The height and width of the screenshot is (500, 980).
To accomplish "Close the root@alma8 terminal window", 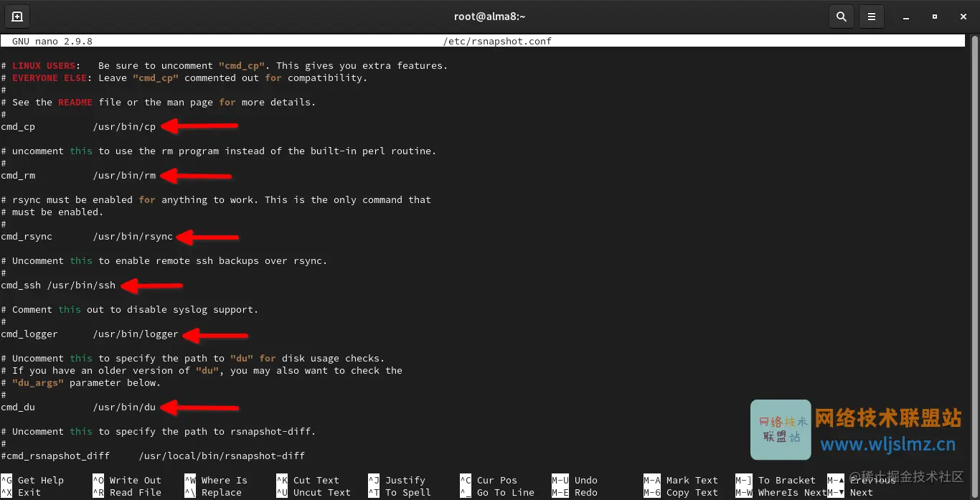I will pos(963,16).
